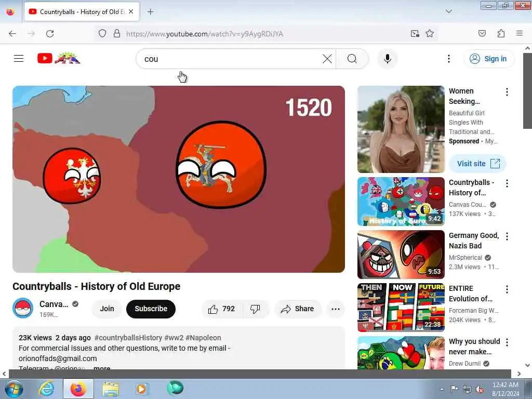
Task: Open a new tab with the plus
Action: pos(150,12)
